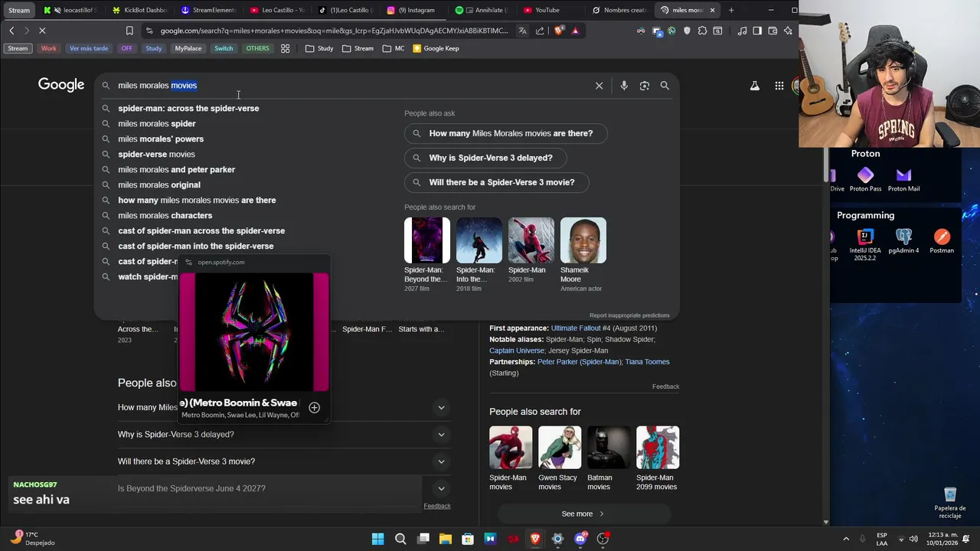Stop the page load in the browser toolbar
Screen dimensions: 980x551
42,31
